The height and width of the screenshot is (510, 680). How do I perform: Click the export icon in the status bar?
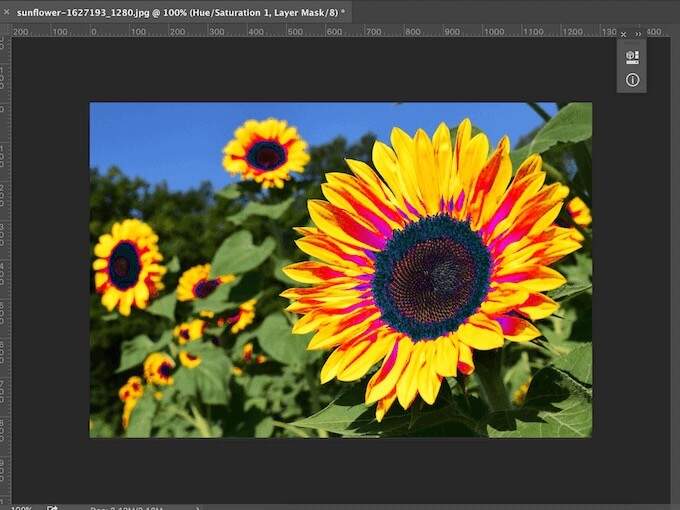click(x=52, y=507)
